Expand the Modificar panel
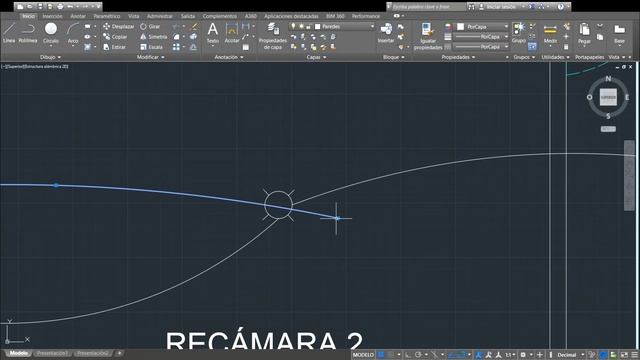This screenshot has height=360, width=640. pos(151,57)
